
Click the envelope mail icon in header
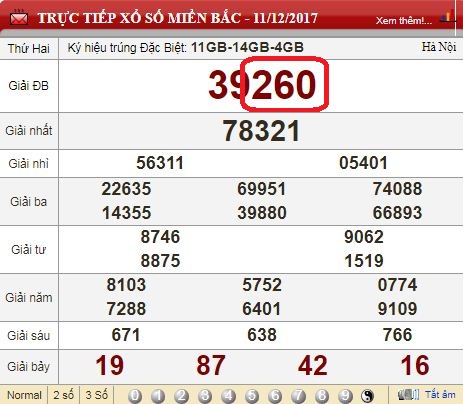pyautogui.click(x=19, y=18)
